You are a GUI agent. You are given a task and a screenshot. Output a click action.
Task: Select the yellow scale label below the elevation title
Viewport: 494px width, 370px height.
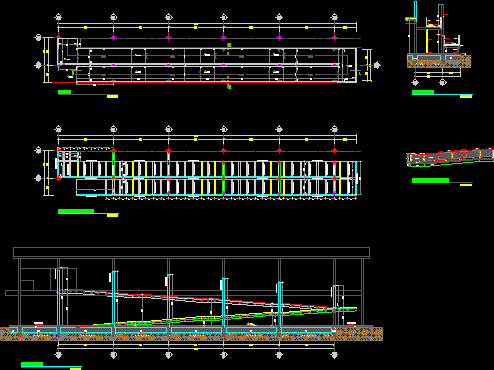click(76, 369)
